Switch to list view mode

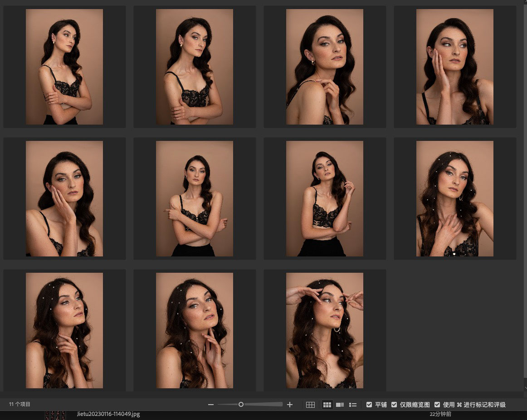pyautogui.click(x=353, y=405)
